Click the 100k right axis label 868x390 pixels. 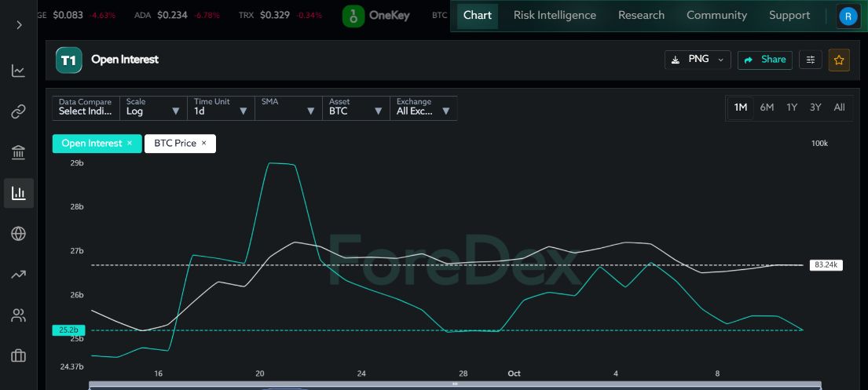(819, 144)
